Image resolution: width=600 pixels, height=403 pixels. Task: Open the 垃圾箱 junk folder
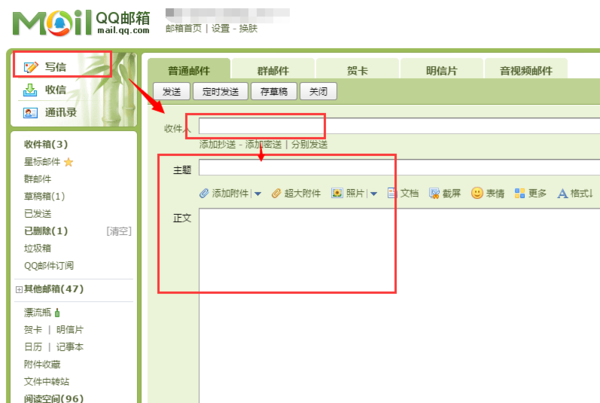tap(38, 248)
